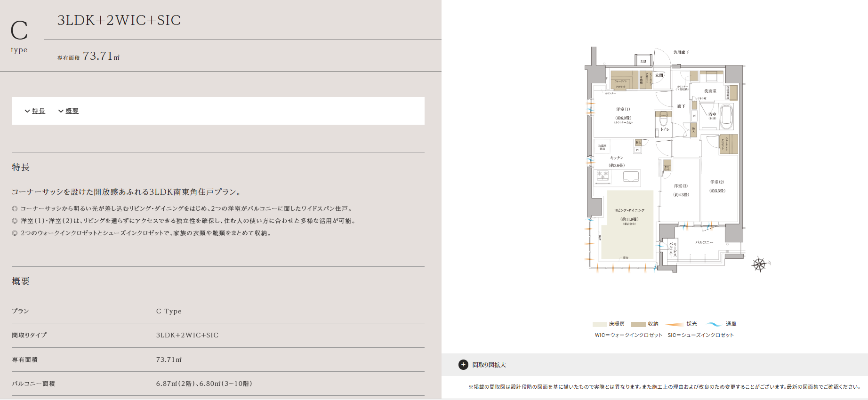Click the kitchen sink icon
This screenshot has height=400, width=868.
[x=631, y=176]
